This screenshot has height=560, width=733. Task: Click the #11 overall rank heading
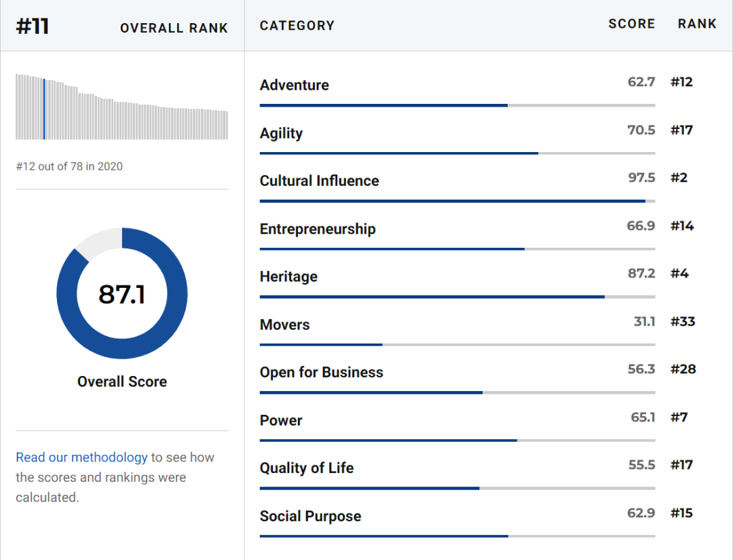[33, 26]
